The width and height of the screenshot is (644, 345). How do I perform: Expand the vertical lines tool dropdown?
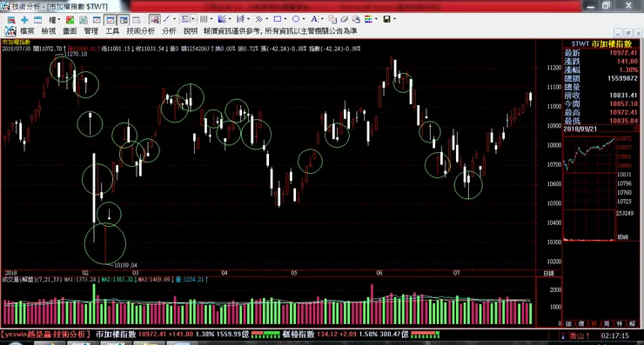click(x=211, y=19)
